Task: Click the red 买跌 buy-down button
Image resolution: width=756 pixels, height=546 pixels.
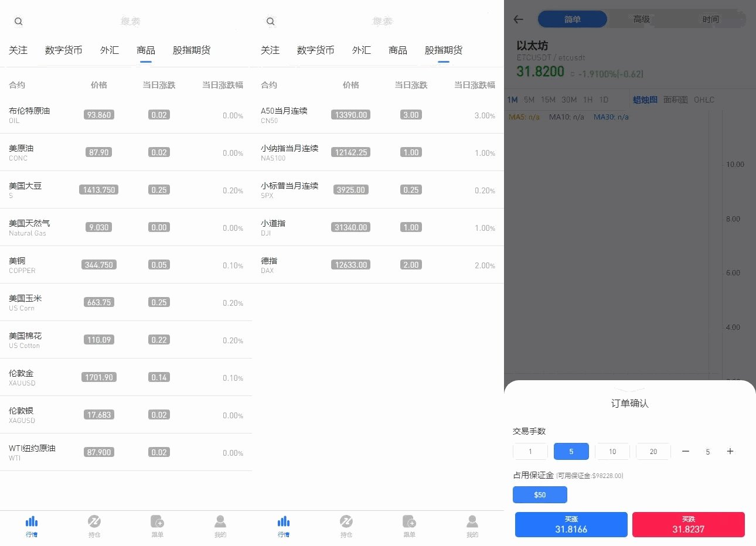Action: coord(689,524)
